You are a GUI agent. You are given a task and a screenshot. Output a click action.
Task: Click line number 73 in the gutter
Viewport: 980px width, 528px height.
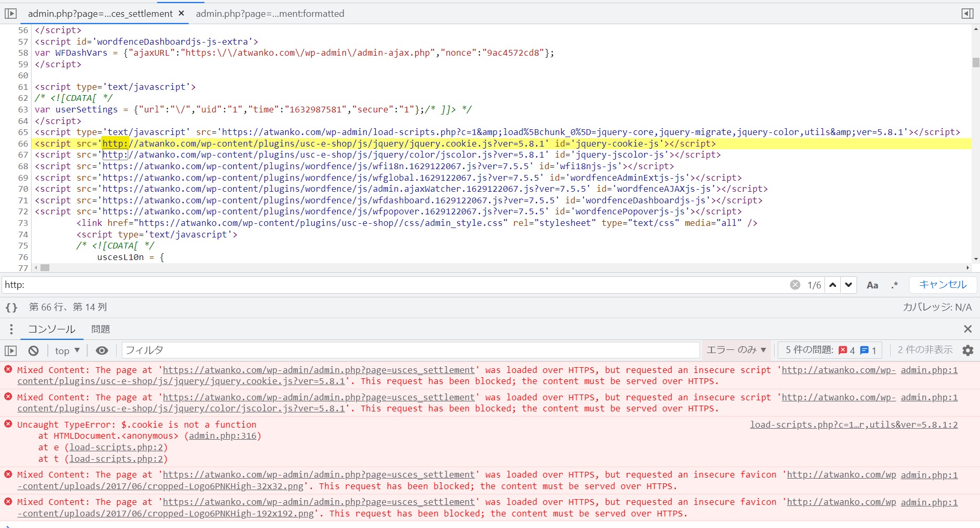[x=23, y=223]
